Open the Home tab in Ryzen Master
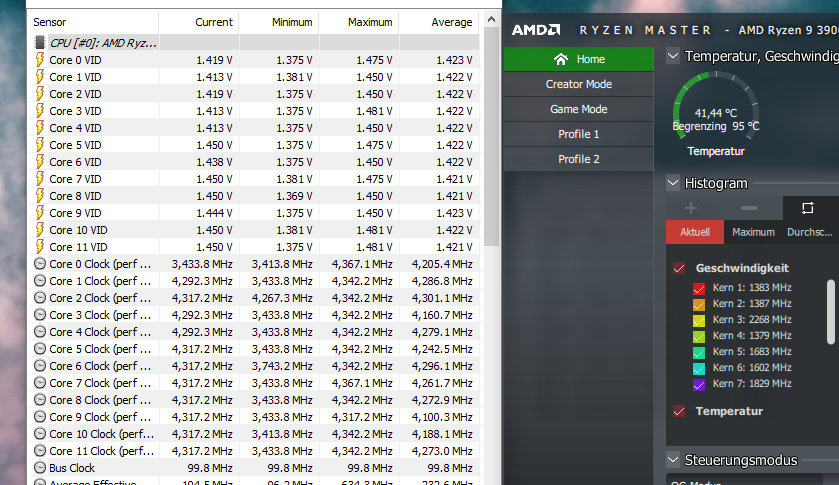 (x=578, y=59)
